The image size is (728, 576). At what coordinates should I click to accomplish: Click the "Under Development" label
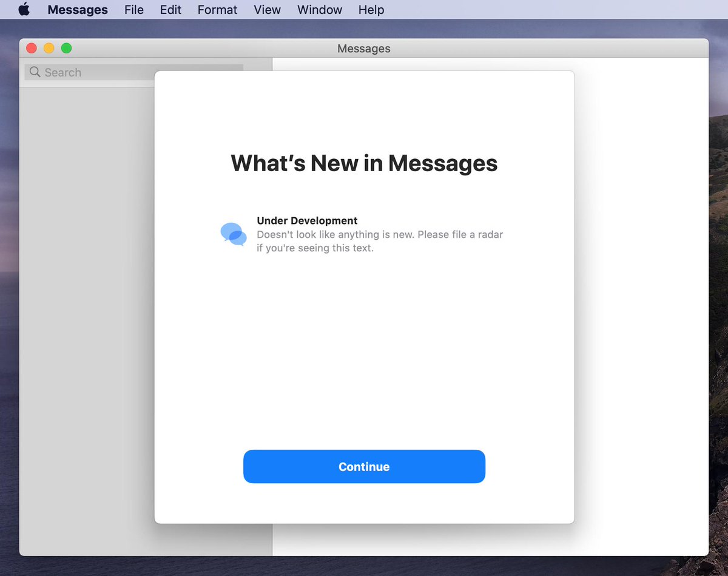[307, 221]
